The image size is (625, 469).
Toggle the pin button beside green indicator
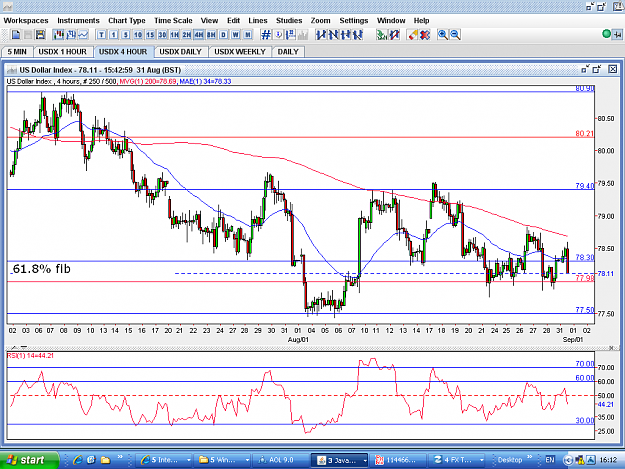click(617, 35)
